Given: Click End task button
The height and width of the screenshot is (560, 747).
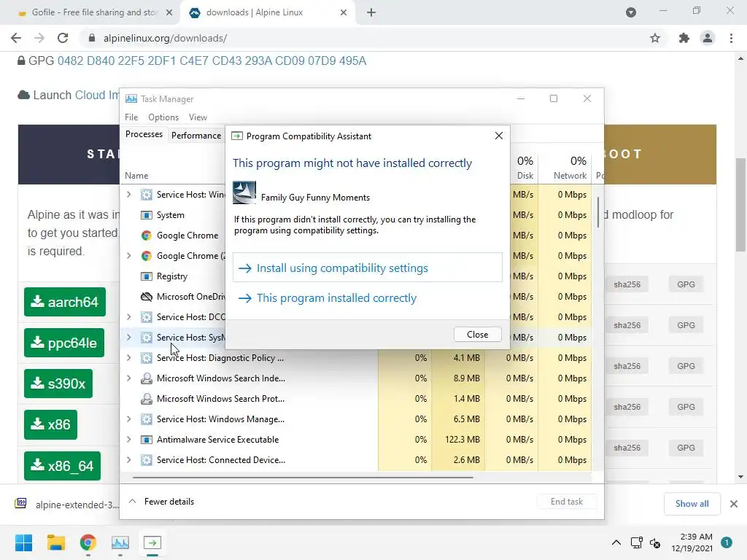Looking at the screenshot, I should (566, 502).
